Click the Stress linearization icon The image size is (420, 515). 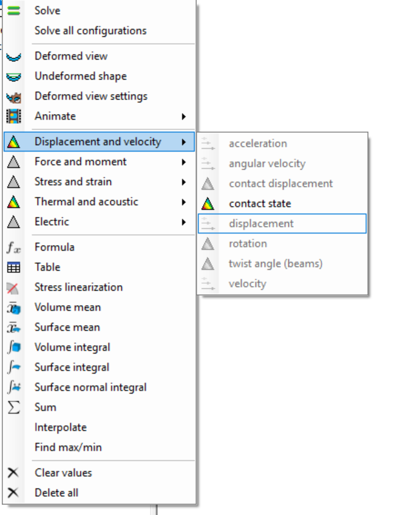(x=13, y=288)
